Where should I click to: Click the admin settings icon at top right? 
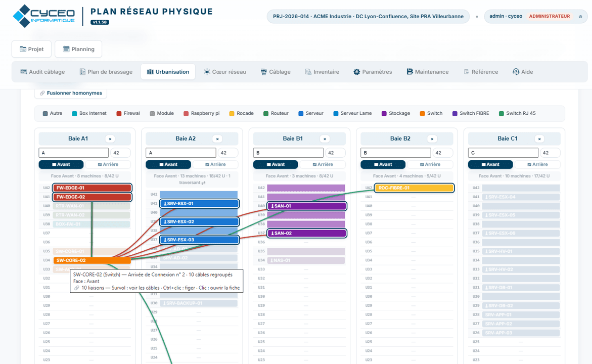click(580, 17)
